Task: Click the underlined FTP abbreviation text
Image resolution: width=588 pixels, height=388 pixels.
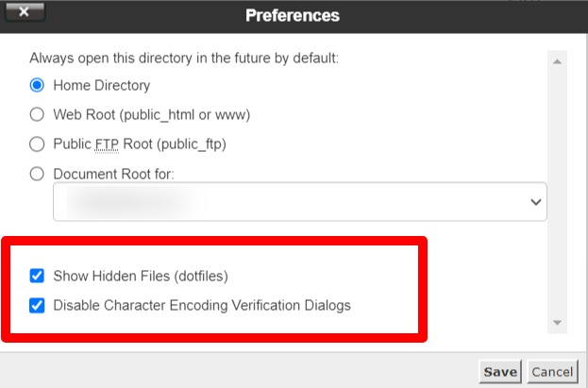Action: pyautogui.click(x=105, y=144)
